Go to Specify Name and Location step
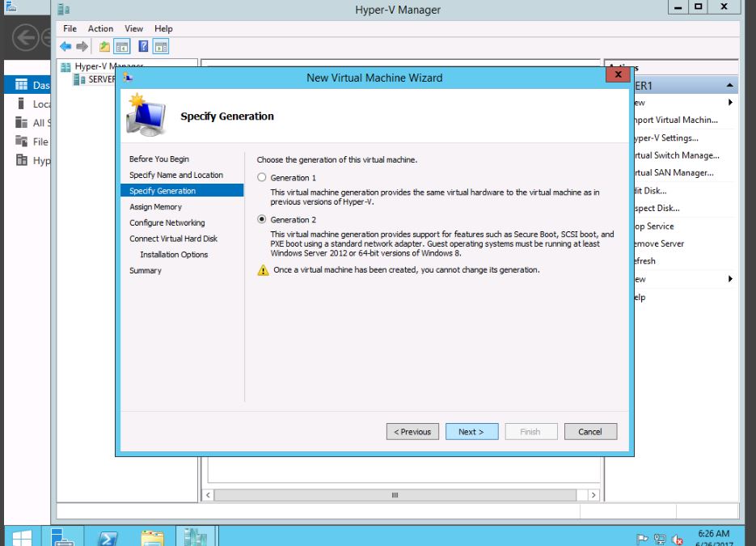Screen dimensions: 756x546 [x=176, y=175]
